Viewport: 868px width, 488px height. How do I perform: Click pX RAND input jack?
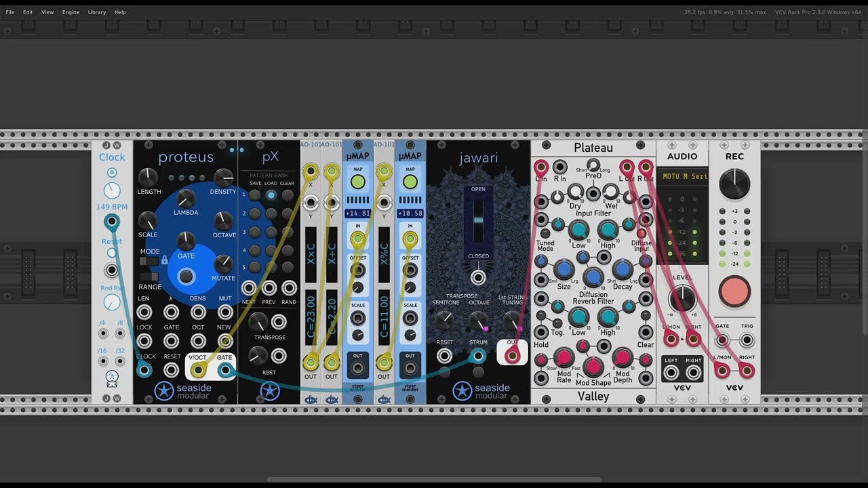[289, 288]
